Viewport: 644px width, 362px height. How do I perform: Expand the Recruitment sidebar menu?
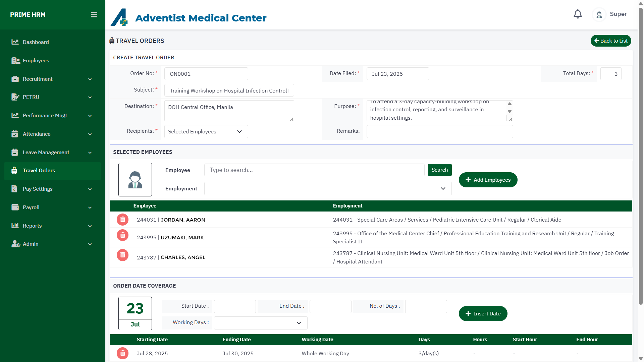click(x=52, y=79)
